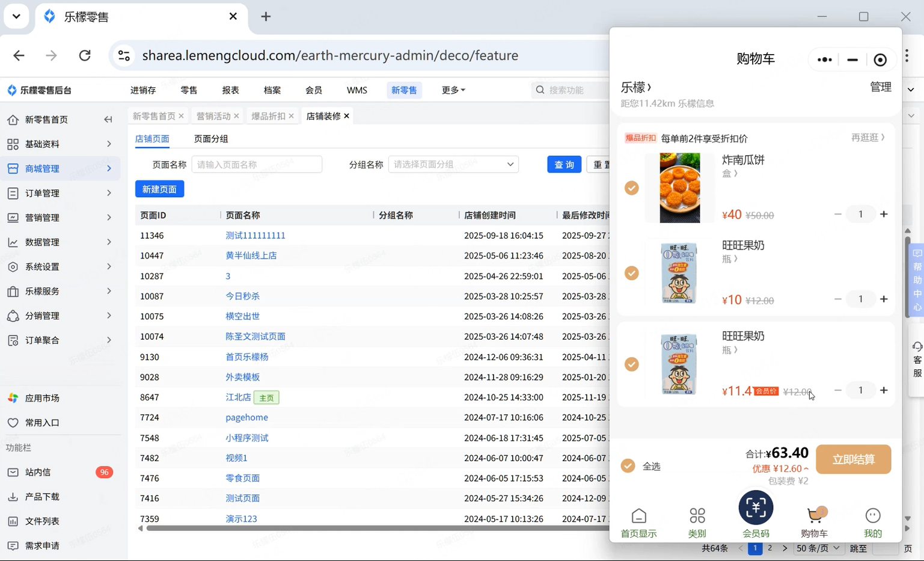This screenshot has height=561, width=924.
Task: Click the 商城管理 shop icon
Action: [13, 169]
